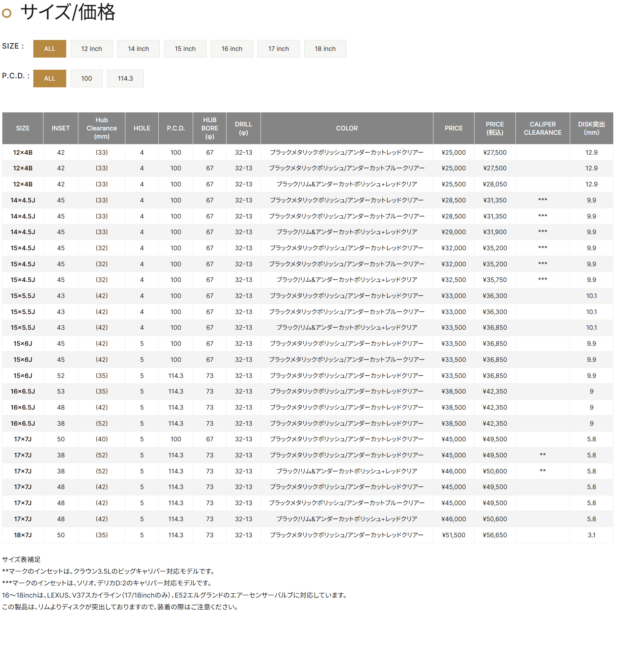
Task: Click the SIZE column header
Action: click(23, 128)
